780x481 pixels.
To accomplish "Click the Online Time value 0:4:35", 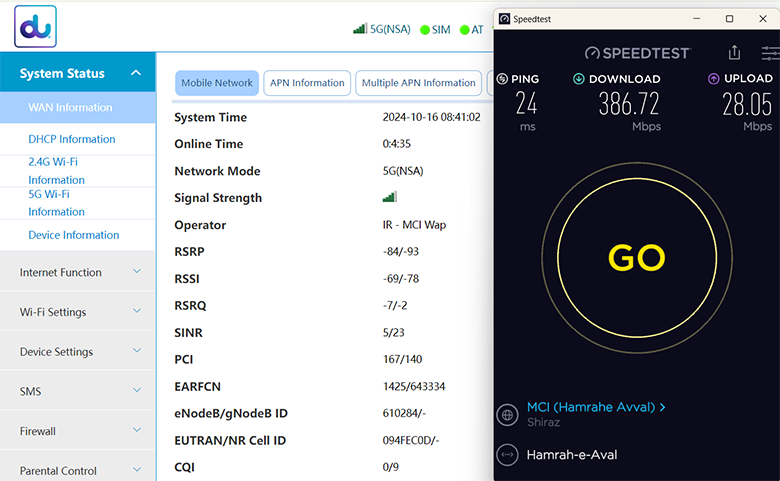I will tap(396, 144).
